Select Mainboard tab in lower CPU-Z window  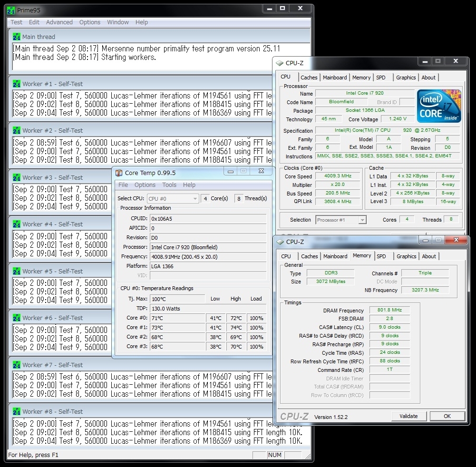pyautogui.click(x=335, y=256)
